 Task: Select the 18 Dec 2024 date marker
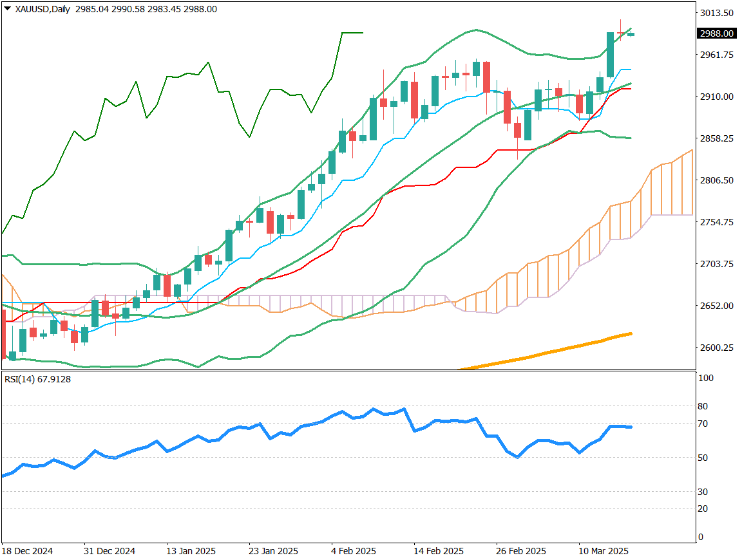point(28,552)
